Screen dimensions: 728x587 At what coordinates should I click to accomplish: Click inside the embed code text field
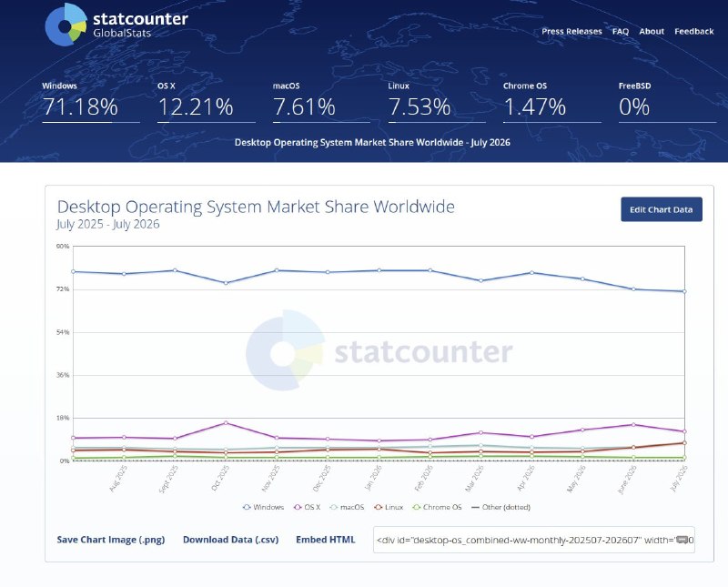(534, 540)
